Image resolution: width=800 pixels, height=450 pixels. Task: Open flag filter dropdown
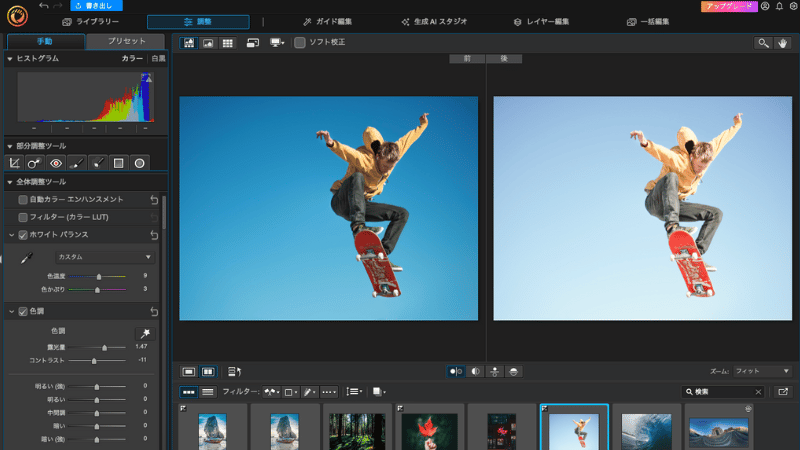(271, 392)
